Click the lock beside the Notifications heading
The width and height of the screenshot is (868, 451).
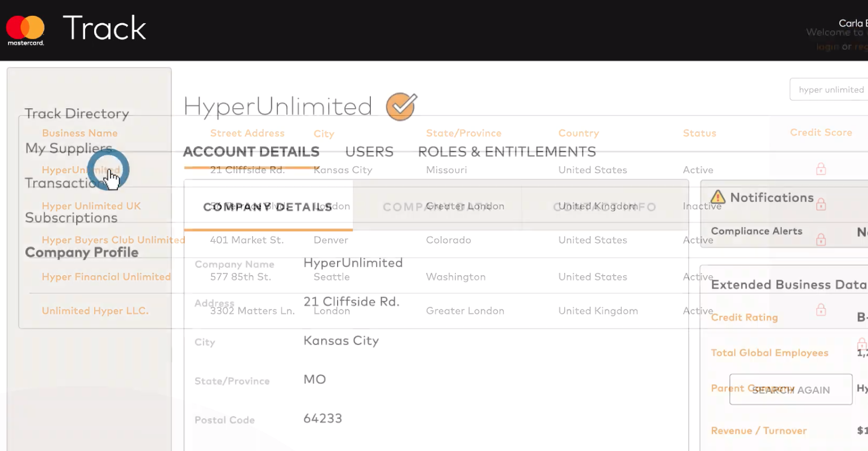tap(821, 205)
